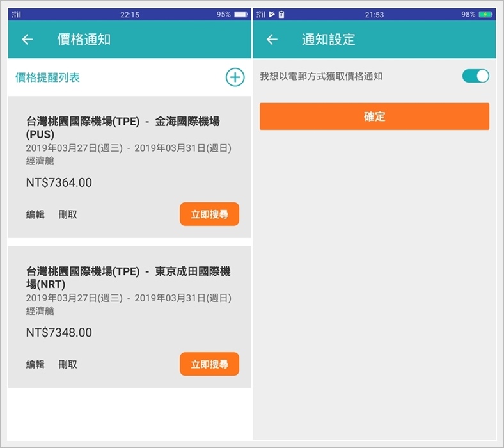Tap the signal strength icon at 21:53
The image size is (504, 448).
[x=261, y=14]
